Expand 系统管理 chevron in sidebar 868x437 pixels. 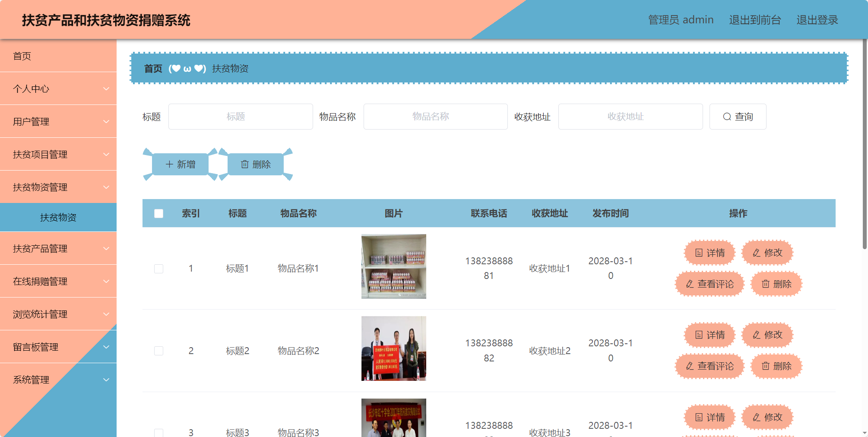point(106,380)
